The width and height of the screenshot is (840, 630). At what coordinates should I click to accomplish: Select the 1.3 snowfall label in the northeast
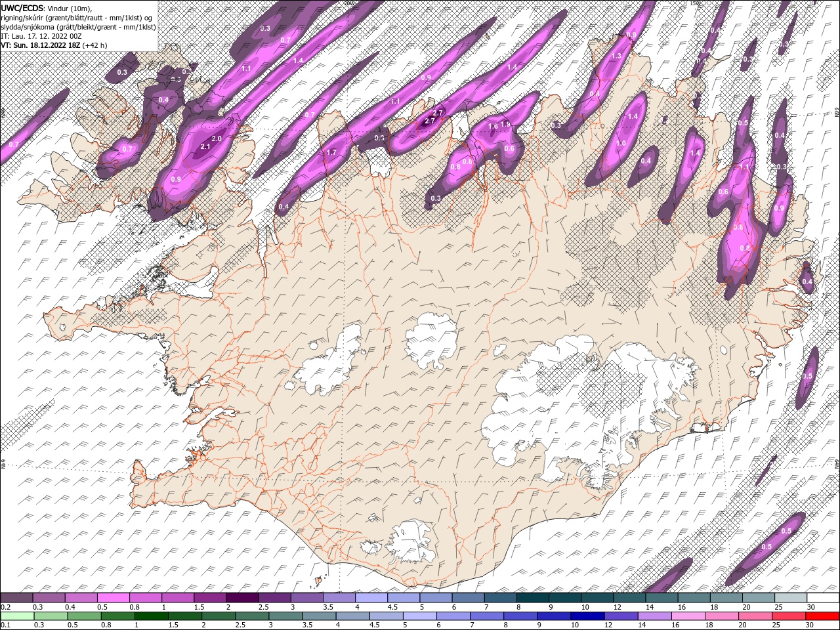[x=616, y=56]
